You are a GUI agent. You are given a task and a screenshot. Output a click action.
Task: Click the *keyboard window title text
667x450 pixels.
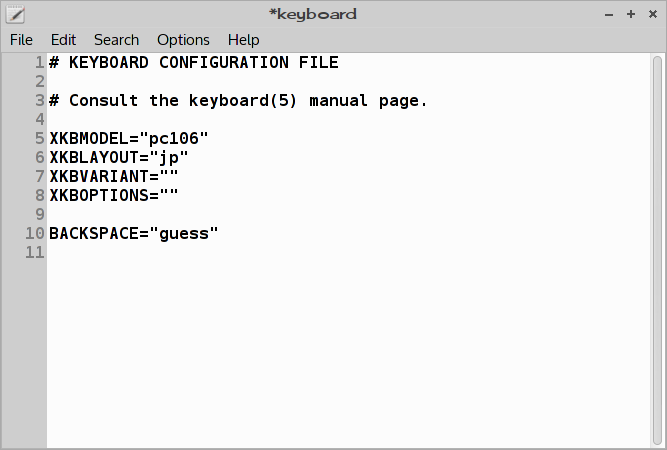313,14
